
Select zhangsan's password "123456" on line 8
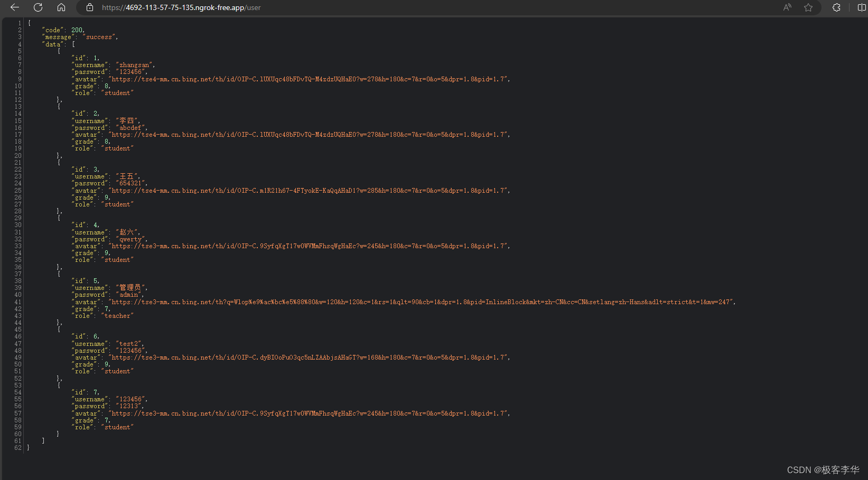click(x=130, y=72)
